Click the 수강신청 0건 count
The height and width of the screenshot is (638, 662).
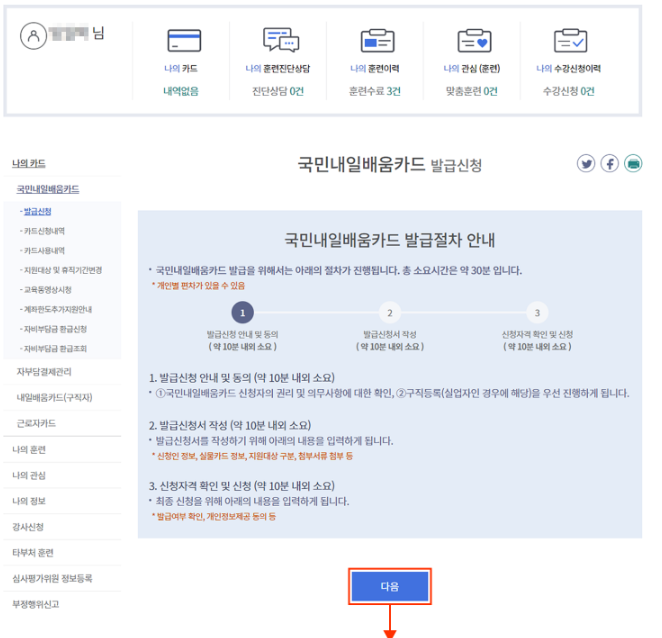pos(568,91)
